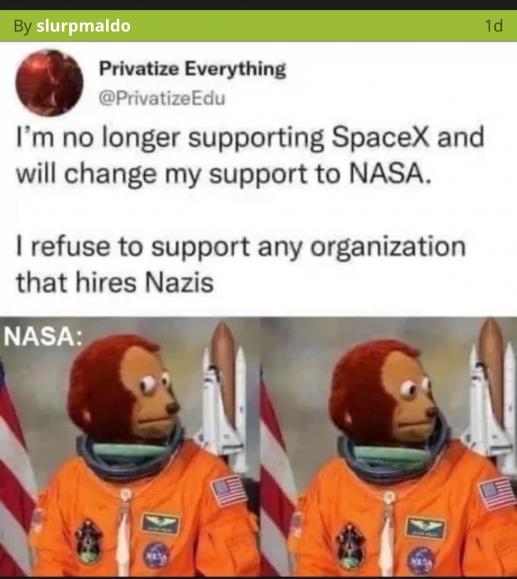The height and width of the screenshot is (579, 517).
Task: Click the green post header bar
Action: (x=258, y=26)
